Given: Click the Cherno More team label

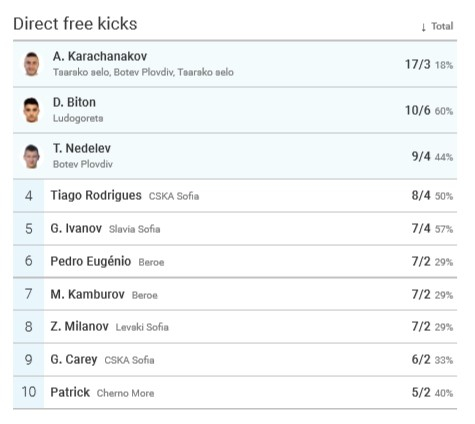Looking at the screenshot, I should click(x=125, y=393).
